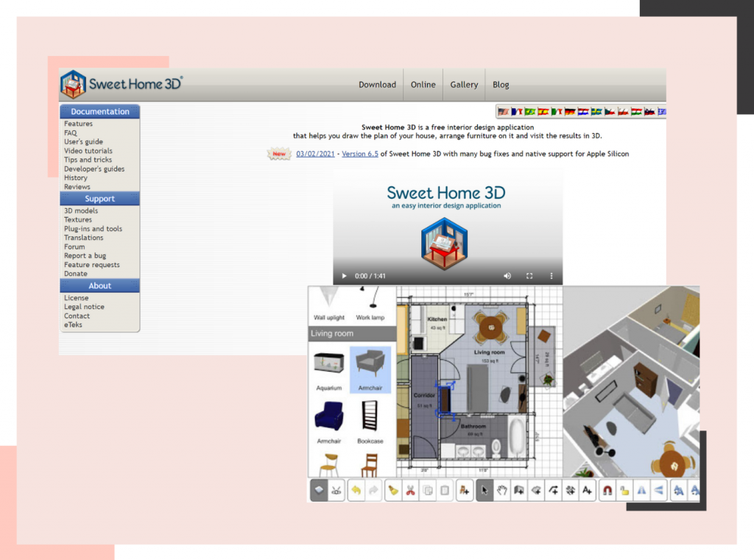Select the Aquarium furniture thumbnail

coord(328,369)
